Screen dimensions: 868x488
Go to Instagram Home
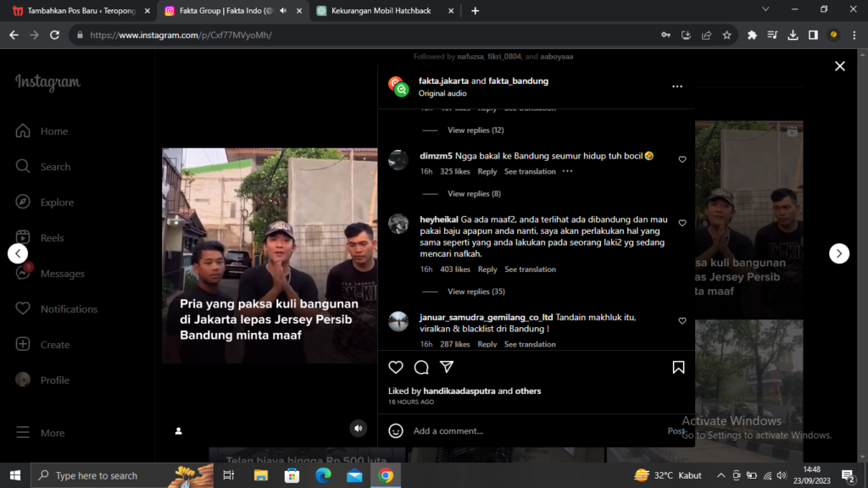[42, 131]
